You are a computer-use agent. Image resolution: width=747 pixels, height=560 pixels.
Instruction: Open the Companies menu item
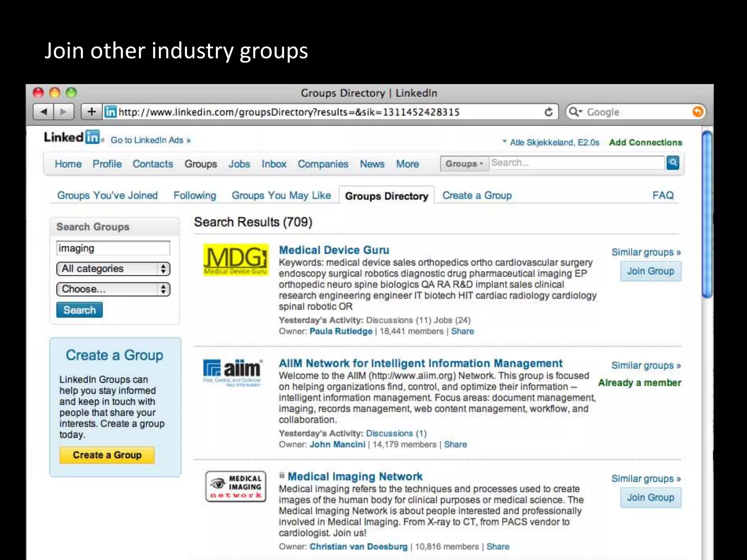coord(323,164)
